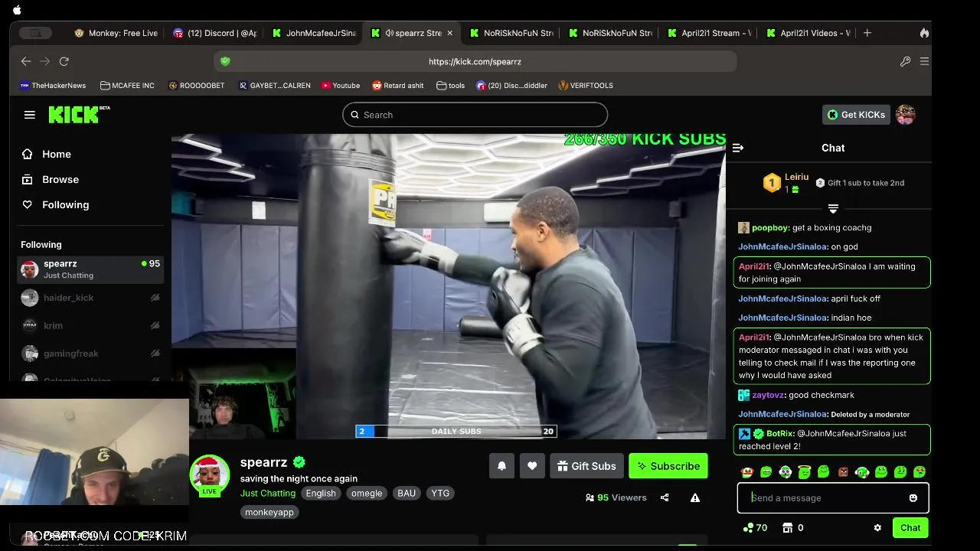The image size is (980, 551).
Task: View channel points balance 70
Action: [755, 527]
